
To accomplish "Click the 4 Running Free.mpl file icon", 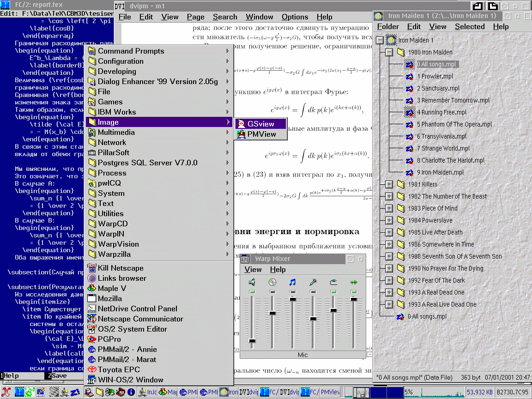I will [410, 112].
